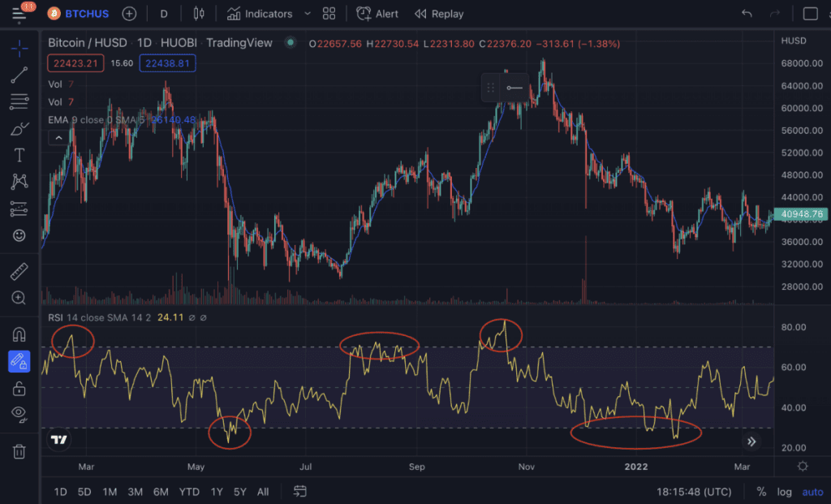The height and width of the screenshot is (504, 831).
Task: Expand the indicator templates chevron
Action: click(x=308, y=14)
